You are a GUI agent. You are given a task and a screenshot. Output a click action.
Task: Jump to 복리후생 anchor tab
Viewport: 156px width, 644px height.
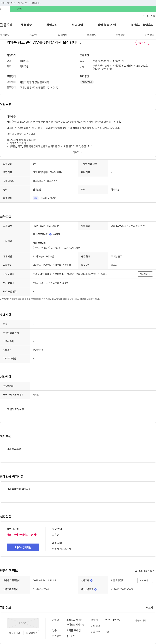coord(91,35)
